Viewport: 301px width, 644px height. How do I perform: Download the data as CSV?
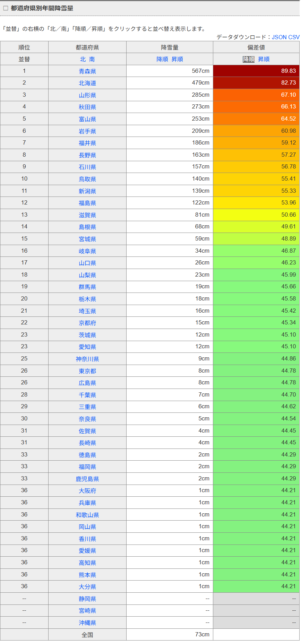[294, 37]
